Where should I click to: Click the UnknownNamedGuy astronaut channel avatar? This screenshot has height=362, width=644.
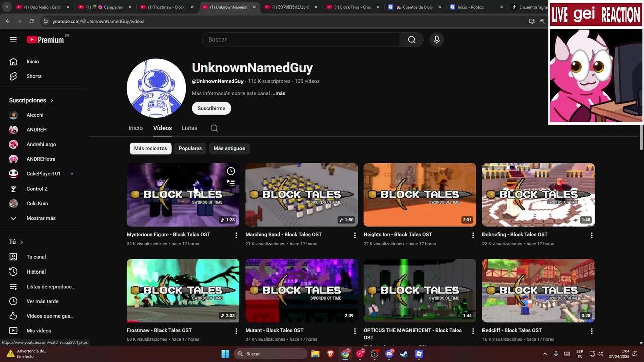(x=156, y=88)
